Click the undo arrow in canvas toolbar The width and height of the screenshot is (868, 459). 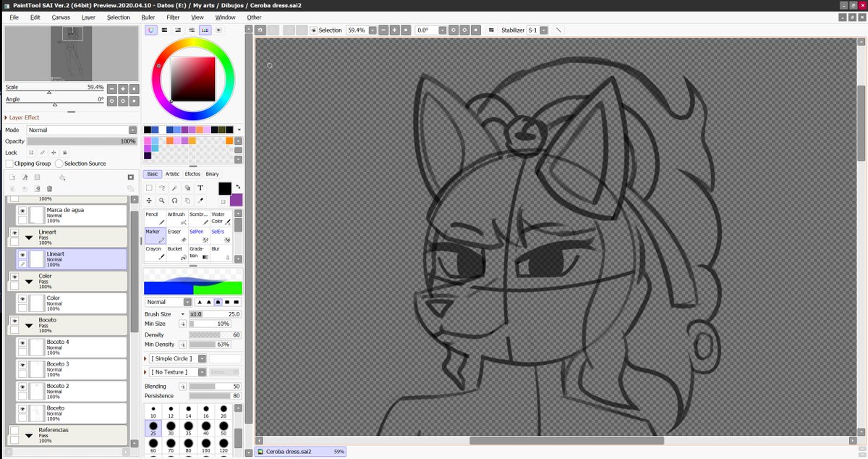coord(260,30)
